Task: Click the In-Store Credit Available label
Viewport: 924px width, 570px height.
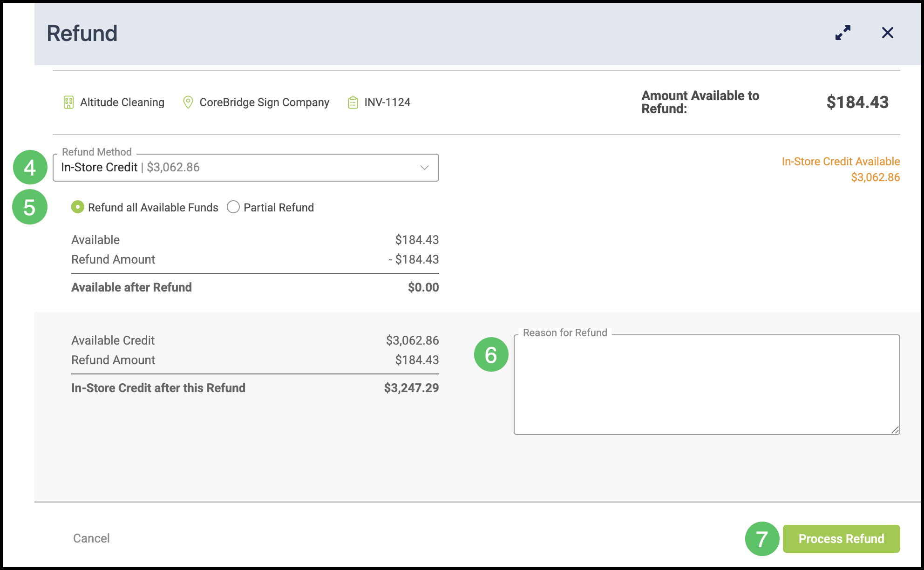Action: [x=841, y=162]
